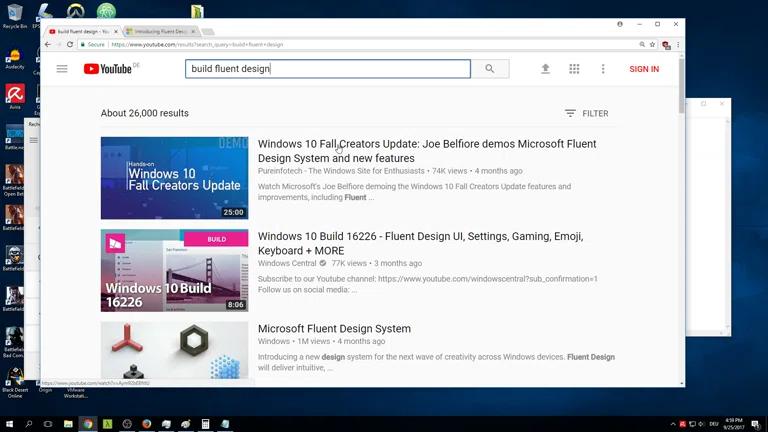
Task: Bookmark this page with star icon
Action: [x=653, y=45]
